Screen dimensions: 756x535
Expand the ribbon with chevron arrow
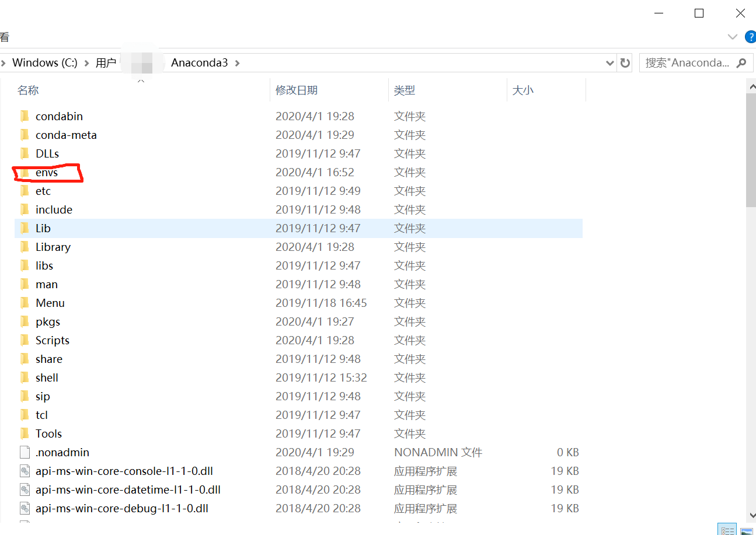pos(733,37)
